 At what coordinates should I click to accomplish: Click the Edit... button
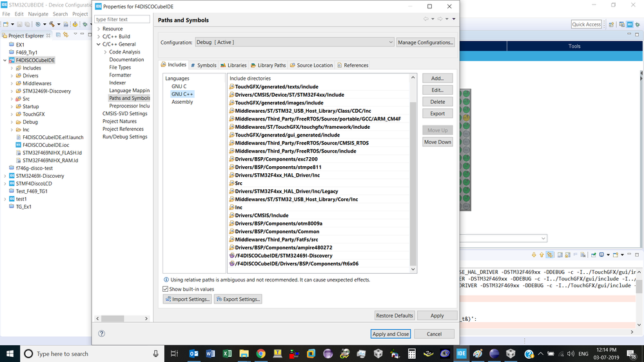pos(438,90)
